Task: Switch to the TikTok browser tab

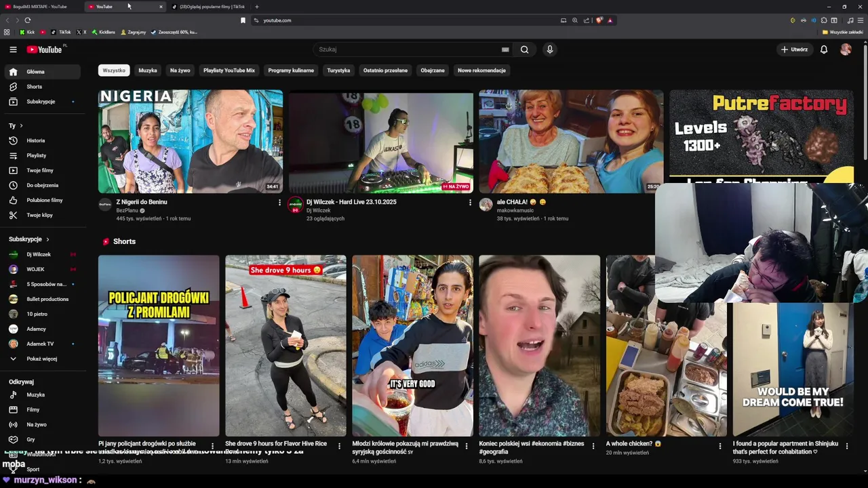Action: 209,7
